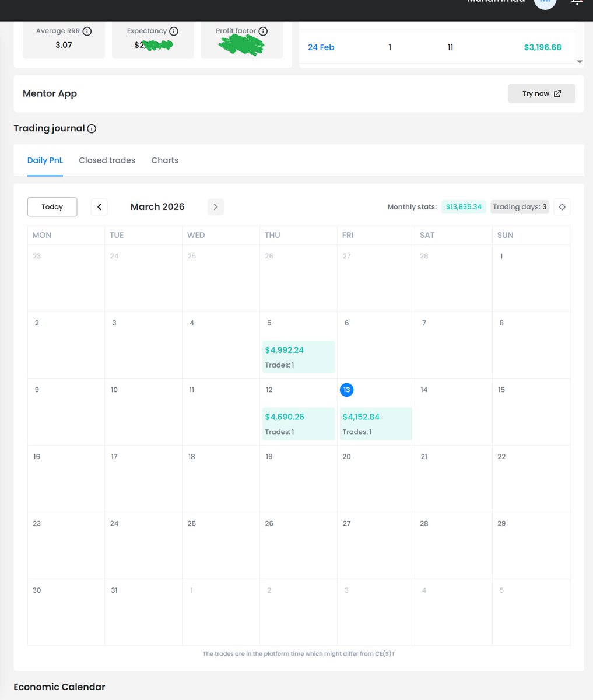The height and width of the screenshot is (700, 593).
Task: Switch to the Charts tab
Action: (165, 160)
